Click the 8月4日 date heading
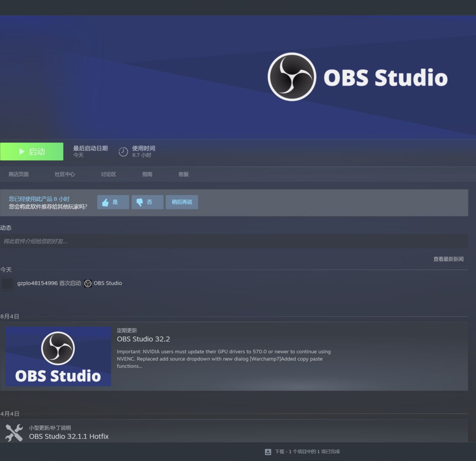The image size is (476, 461). [x=10, y=316]
